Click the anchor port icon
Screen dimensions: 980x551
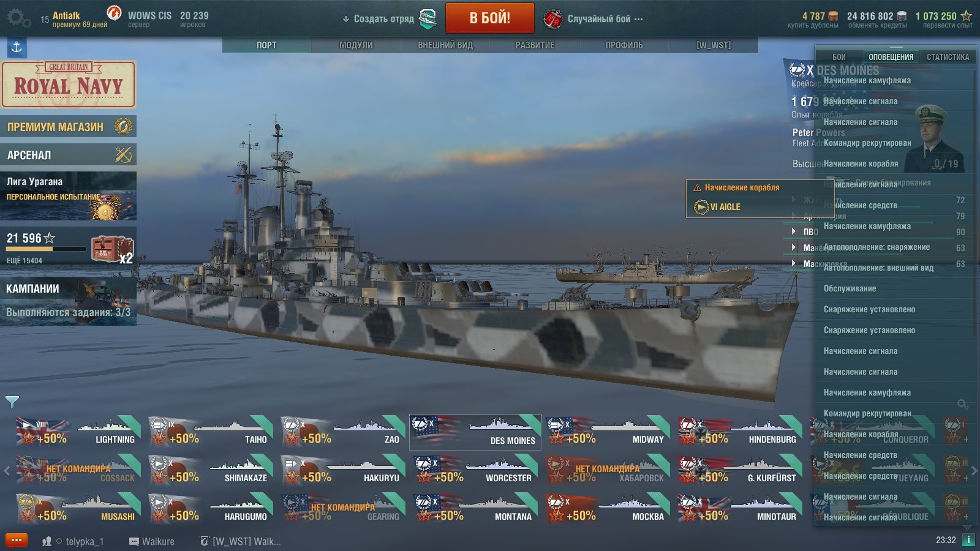click(x=17, y=47)
